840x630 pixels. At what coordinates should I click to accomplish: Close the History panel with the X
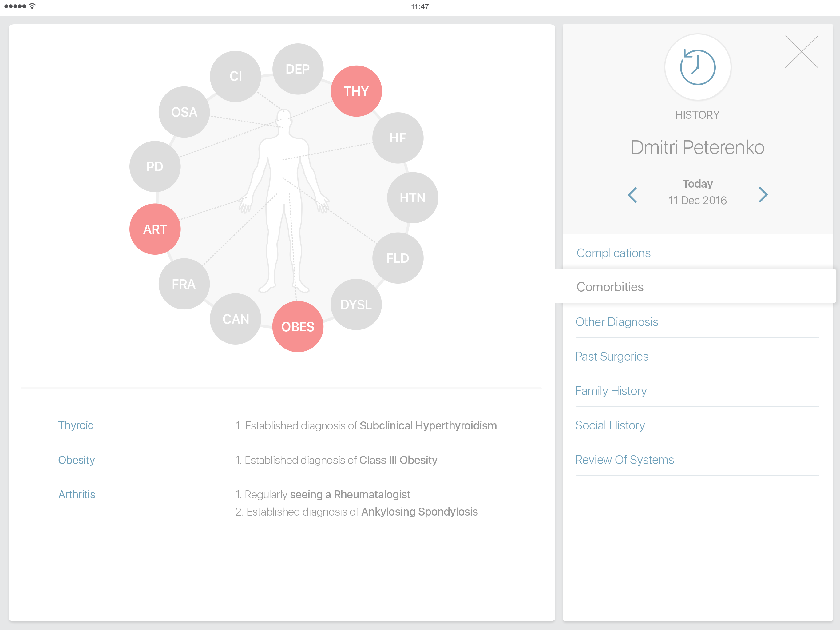pyautogui.click(x=801, y=52)
